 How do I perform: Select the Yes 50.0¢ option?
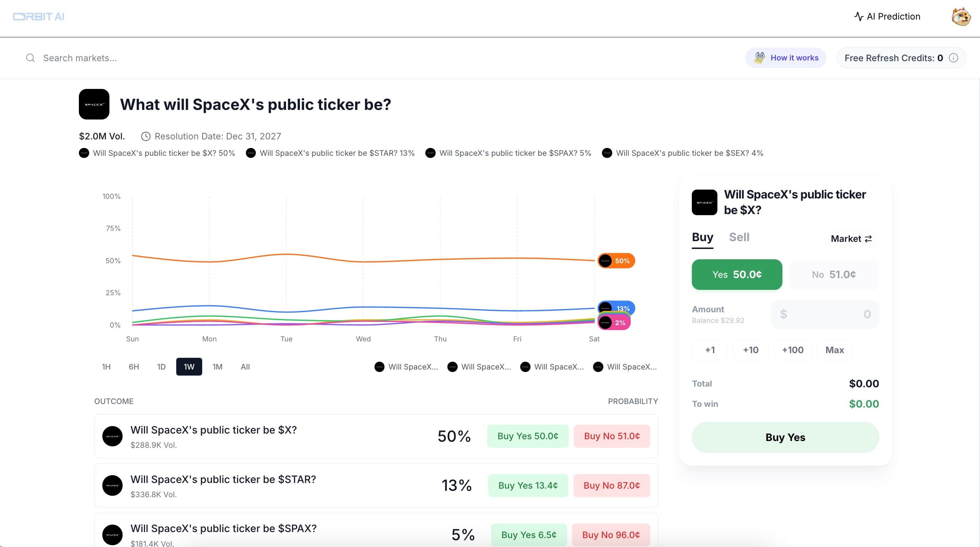(737, 275)
